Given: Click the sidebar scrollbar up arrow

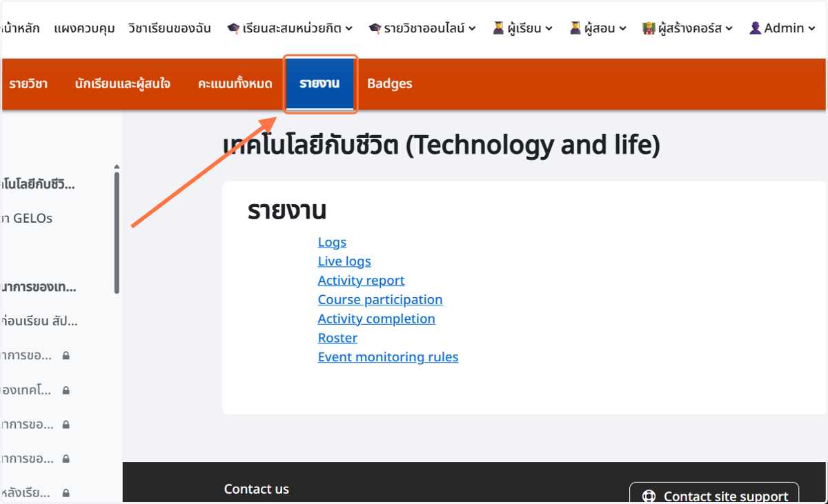Looking at the screenshot, I should point(117,167).
